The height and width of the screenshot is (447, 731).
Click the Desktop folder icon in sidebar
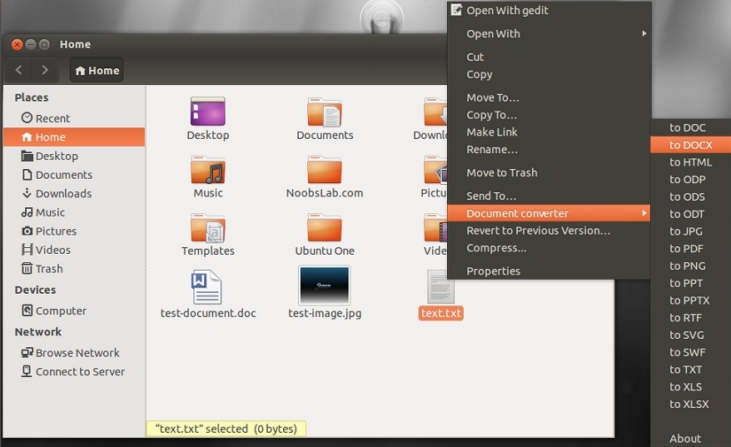point(27,156)
